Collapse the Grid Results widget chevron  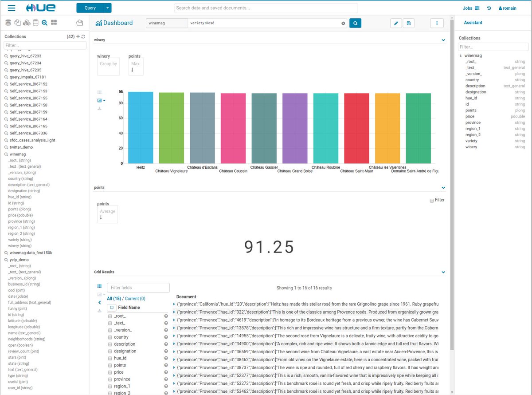(x=443, y=272)
